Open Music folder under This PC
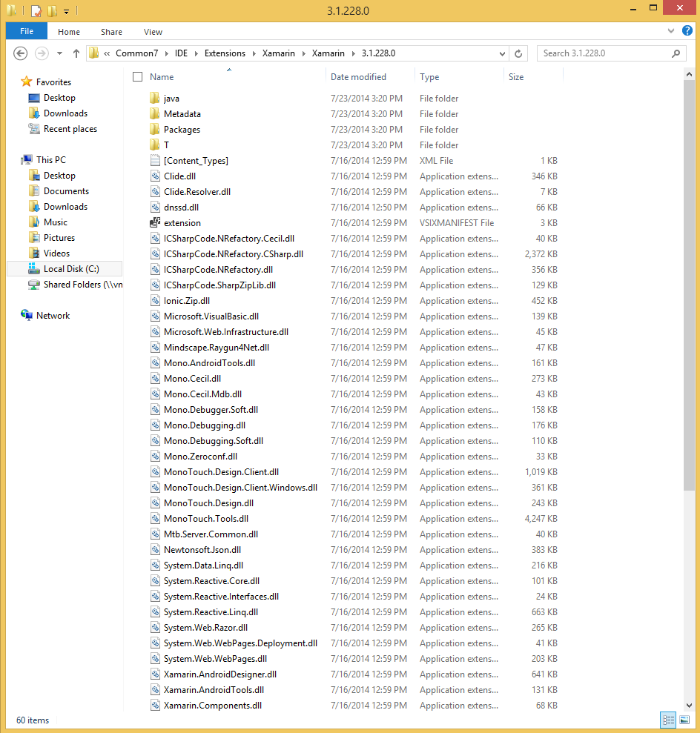 [55, 222]
